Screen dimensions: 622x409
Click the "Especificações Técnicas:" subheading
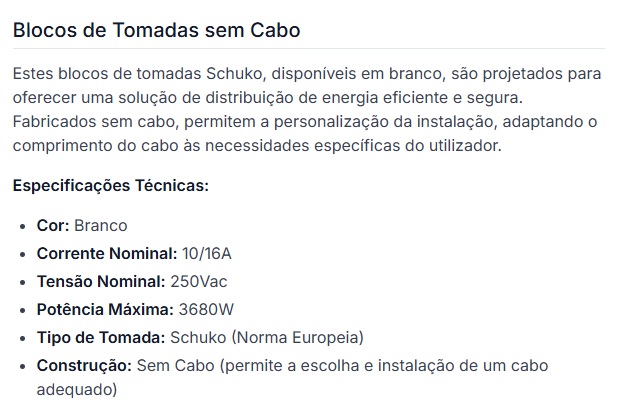110,187
